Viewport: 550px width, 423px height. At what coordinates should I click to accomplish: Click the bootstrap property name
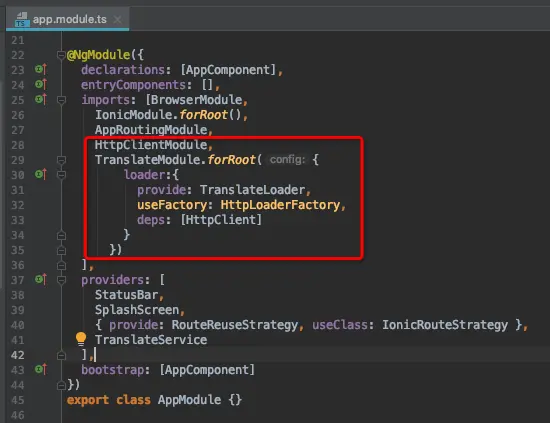pos(112,370)
